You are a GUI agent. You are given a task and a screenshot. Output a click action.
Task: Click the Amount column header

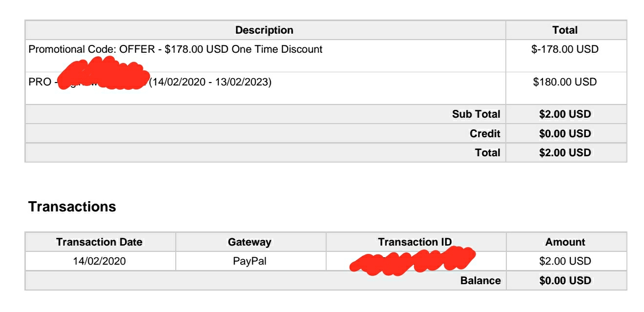[565, 242]
